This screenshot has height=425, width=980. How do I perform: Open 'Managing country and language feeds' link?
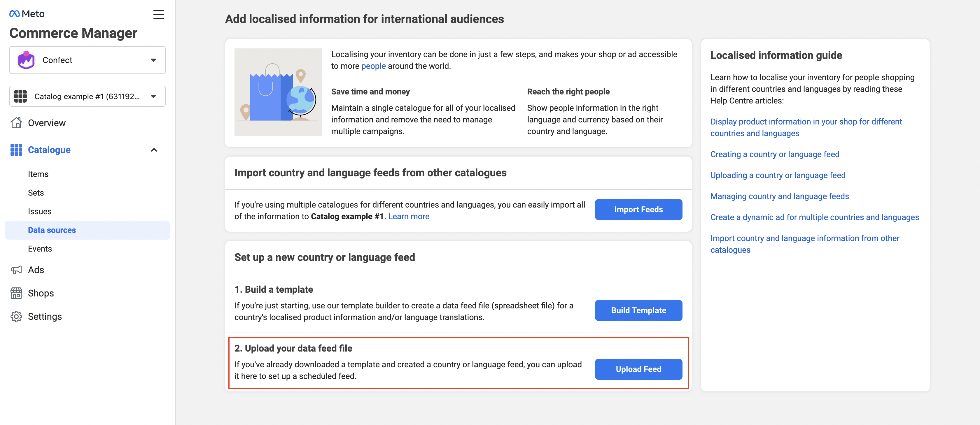780,196
